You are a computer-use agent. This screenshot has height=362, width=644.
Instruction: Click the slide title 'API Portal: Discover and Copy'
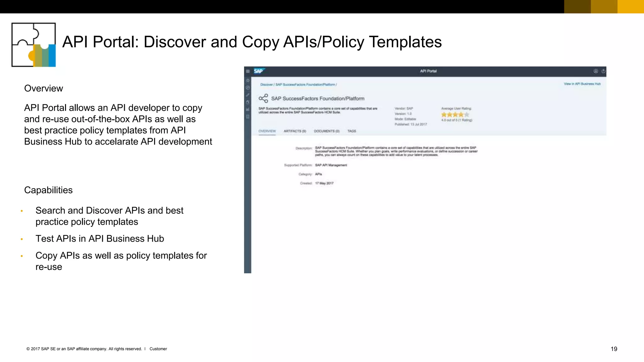pos(252,42)
